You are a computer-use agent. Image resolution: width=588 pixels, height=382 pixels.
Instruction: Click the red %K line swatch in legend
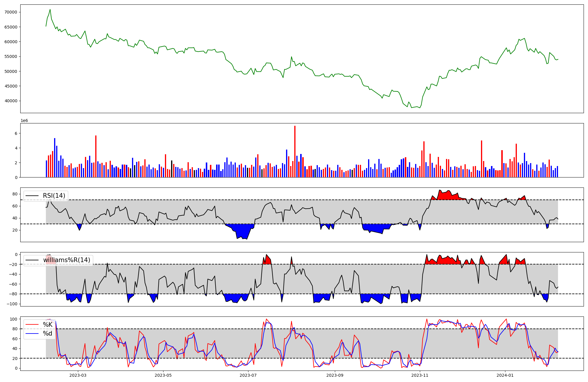[32, 325]
